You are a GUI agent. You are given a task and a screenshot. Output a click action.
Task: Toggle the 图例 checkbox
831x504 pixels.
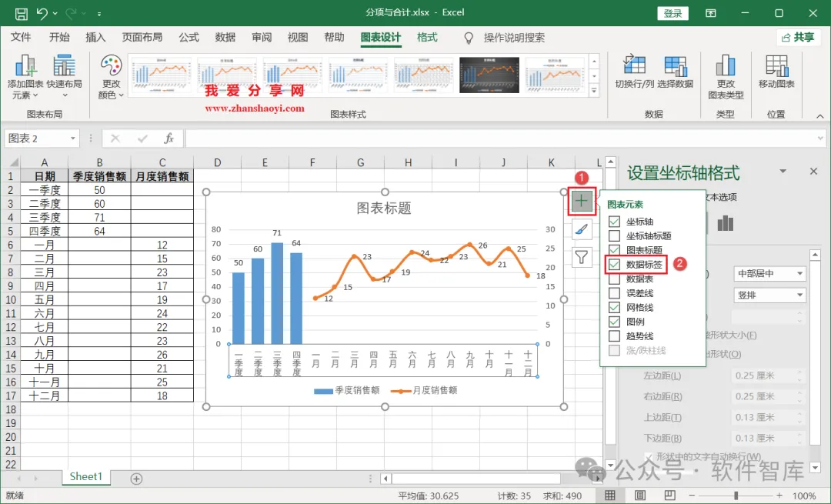tap(614, 322)
